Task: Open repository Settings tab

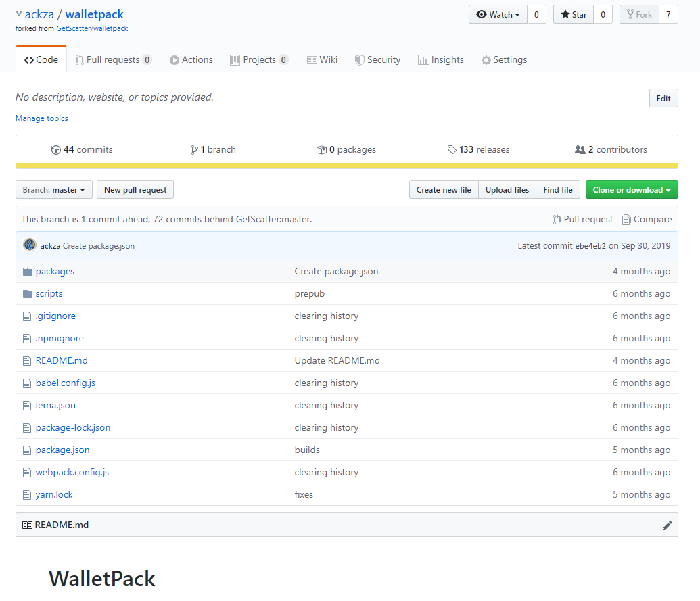Action: pos(504,59)
